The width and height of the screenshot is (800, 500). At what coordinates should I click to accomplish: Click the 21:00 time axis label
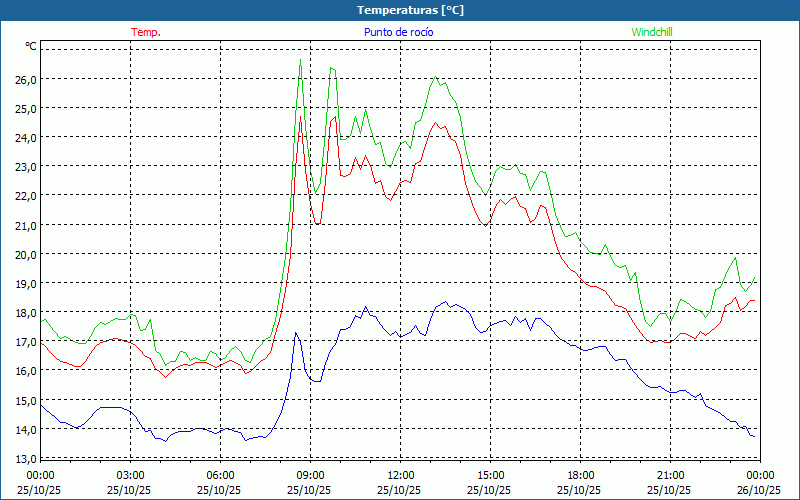tap(670, 475)
